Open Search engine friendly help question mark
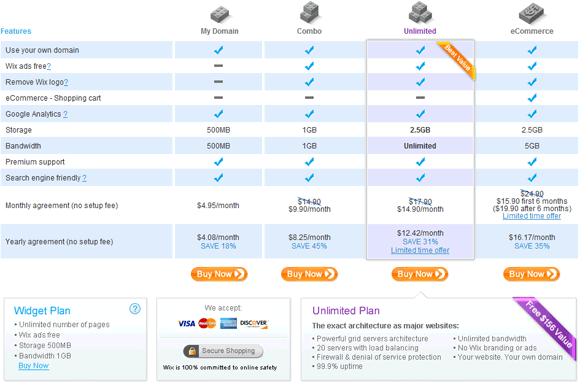The height and width of the screenshot is (383, 580). 84,178
